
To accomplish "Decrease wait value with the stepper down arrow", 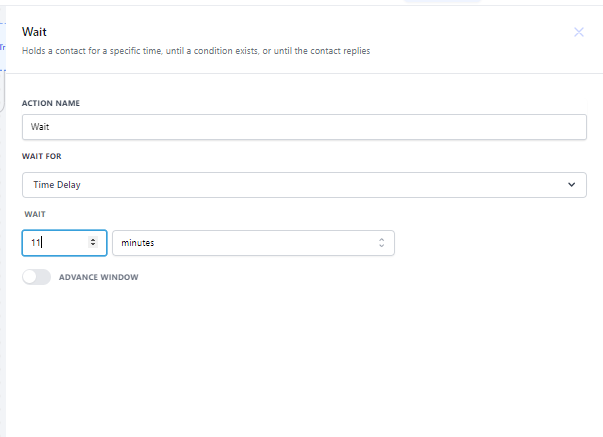I will [93, 246].
